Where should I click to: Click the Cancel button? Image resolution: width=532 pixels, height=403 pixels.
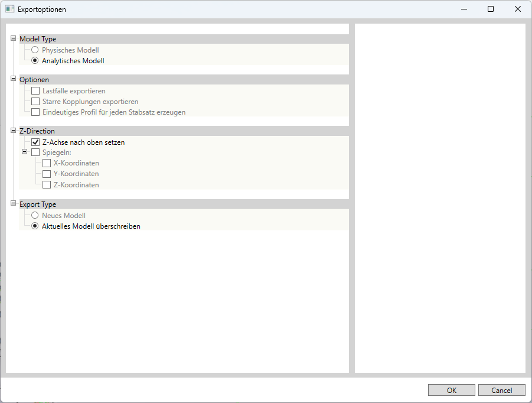[x=502, y=390]
